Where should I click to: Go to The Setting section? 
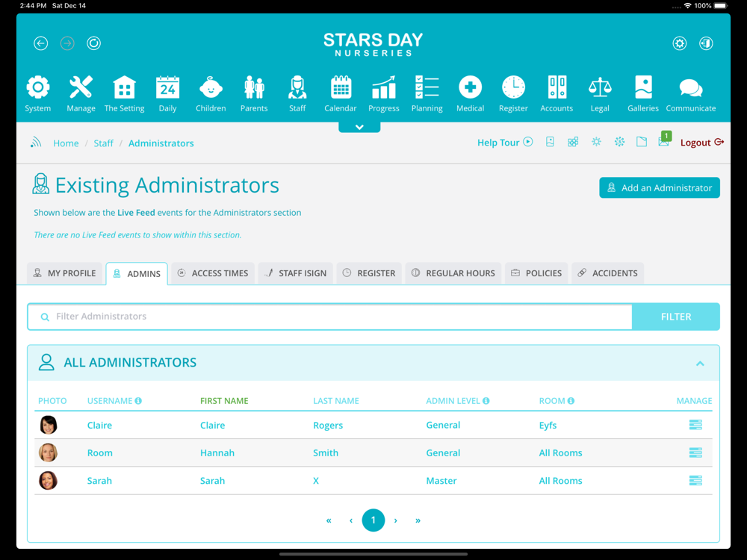pyautogui.click(x=124, y=94)
